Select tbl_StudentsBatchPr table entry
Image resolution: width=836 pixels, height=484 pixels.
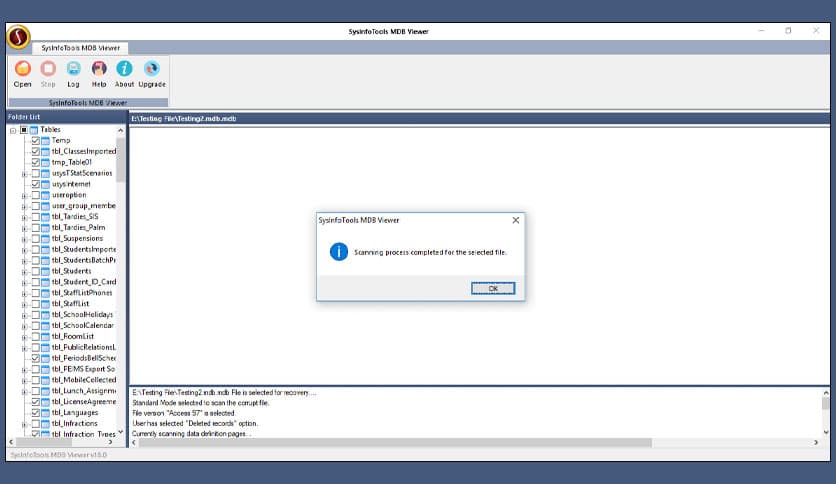(84, 260)
